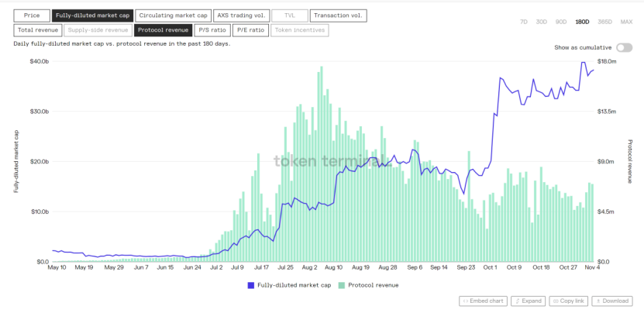Image resolution: width=644 pixels, height=313 pixels.
Task: Download the chart data
Action: point(612,301)
